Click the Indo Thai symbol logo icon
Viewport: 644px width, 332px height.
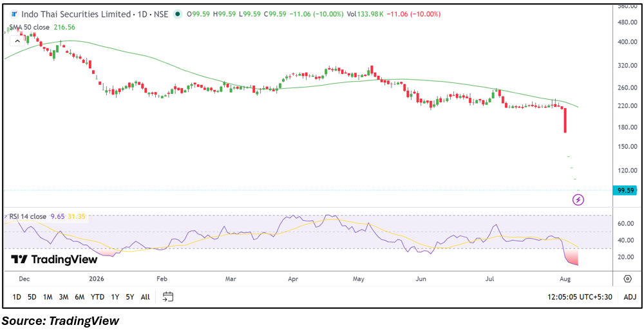15,14
